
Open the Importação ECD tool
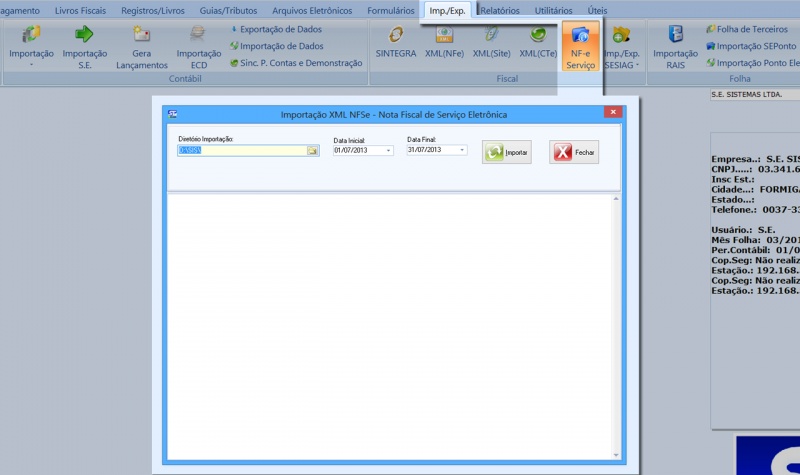198,46
